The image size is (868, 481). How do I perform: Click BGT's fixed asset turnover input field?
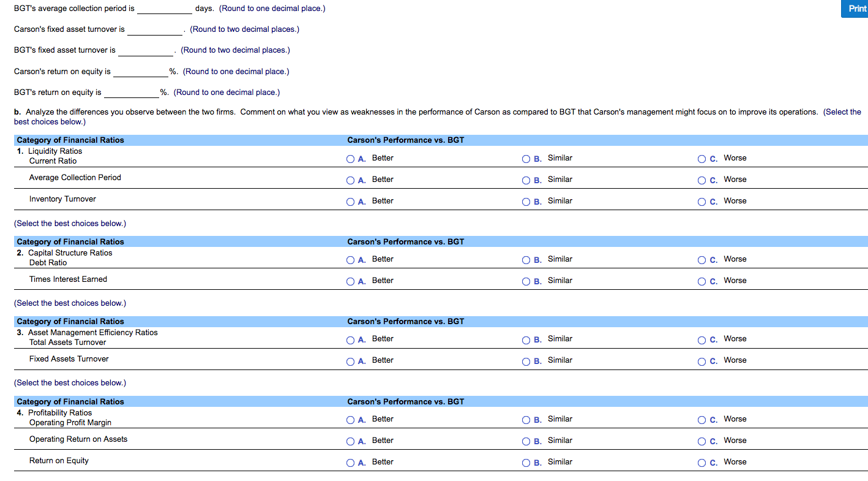146,50
